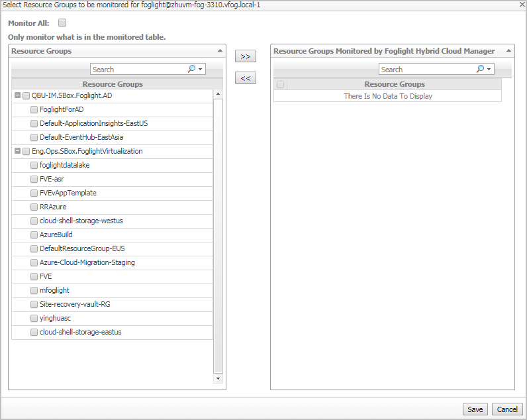Click the >> move right button
Image resolution: width=527 pixels, height=420 pixels.
246,56
